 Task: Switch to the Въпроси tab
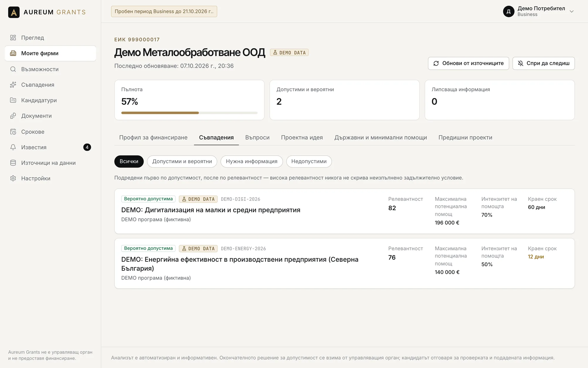pyautogui.click(x=257, y=137)
